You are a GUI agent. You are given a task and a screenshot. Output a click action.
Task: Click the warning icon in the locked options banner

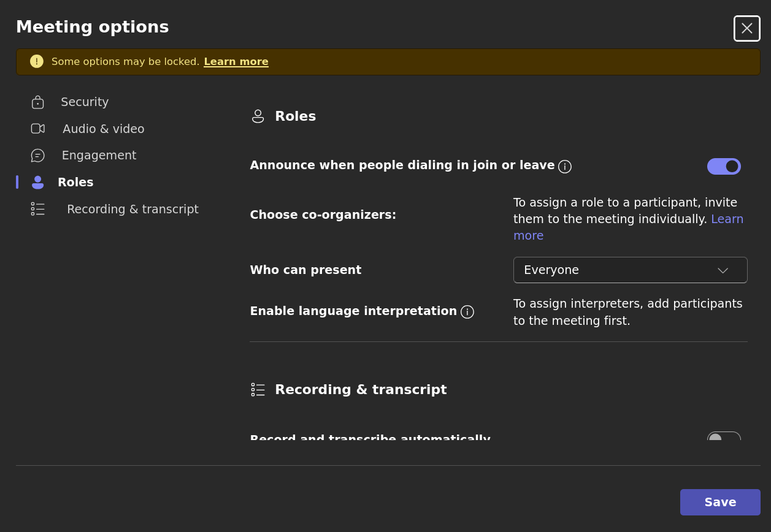(x=37, y=61)
